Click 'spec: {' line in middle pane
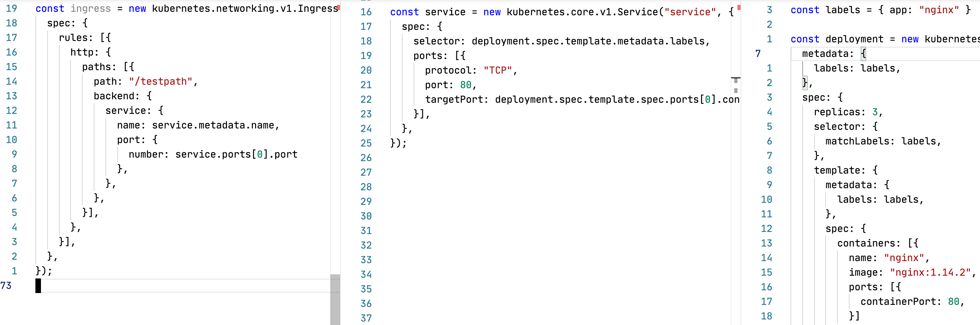 pyautogui.click(x=422, y=27)
